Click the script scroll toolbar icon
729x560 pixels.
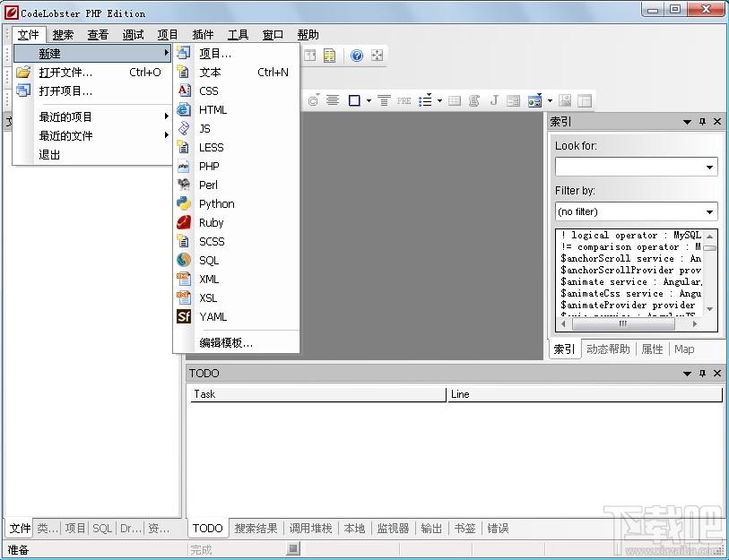point(473,100)
